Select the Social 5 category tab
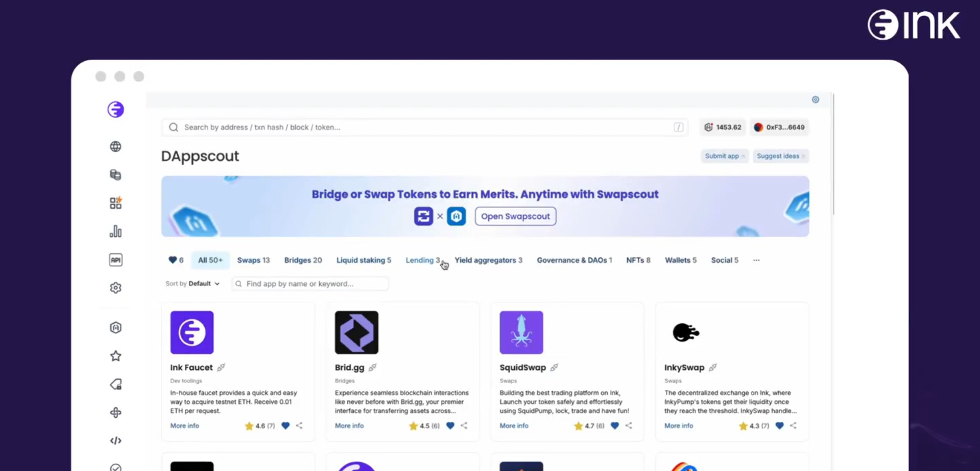 coord(725,260)
